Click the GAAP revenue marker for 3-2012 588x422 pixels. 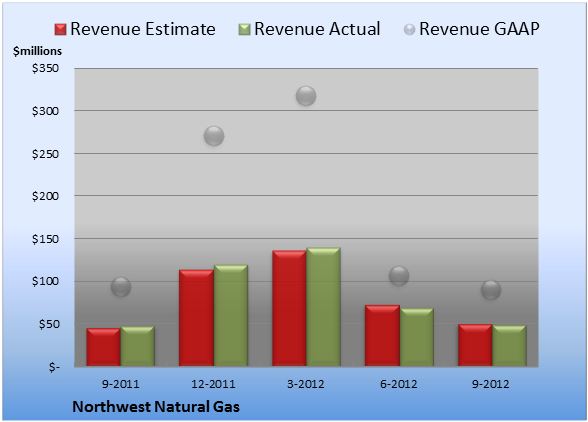pos(306,96)
